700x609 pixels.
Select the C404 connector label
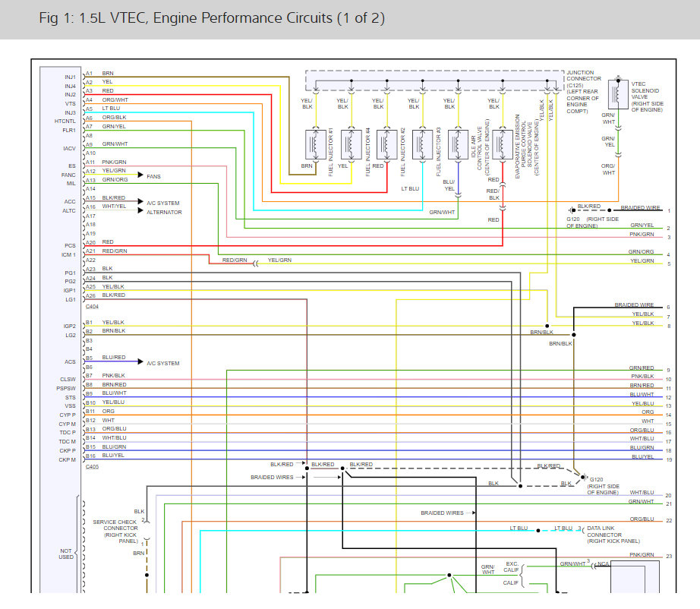point(92,305)
